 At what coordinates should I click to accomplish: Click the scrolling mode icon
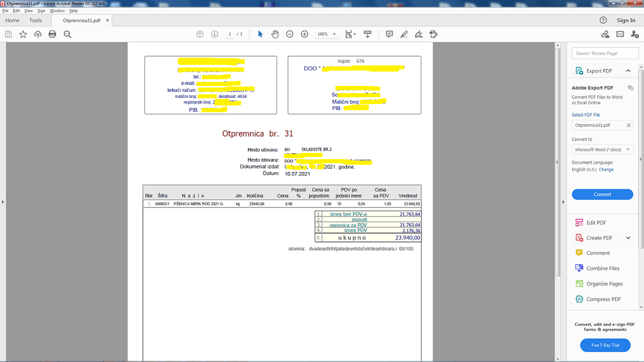(367, 34)
